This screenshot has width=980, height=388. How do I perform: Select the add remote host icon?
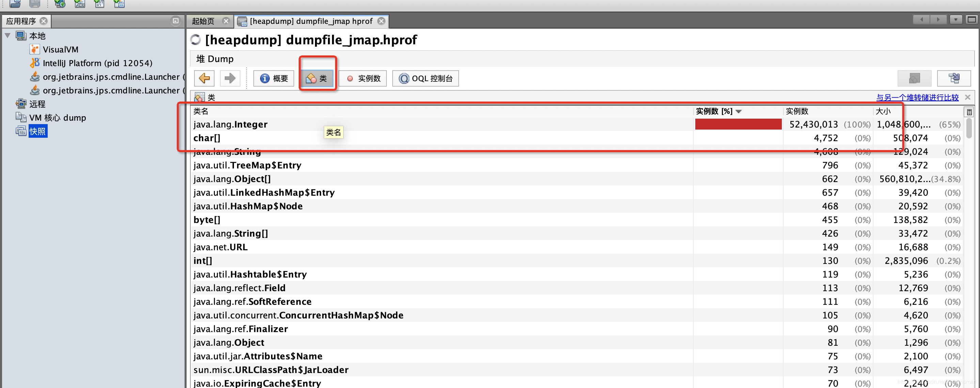[x=60, y=4]
